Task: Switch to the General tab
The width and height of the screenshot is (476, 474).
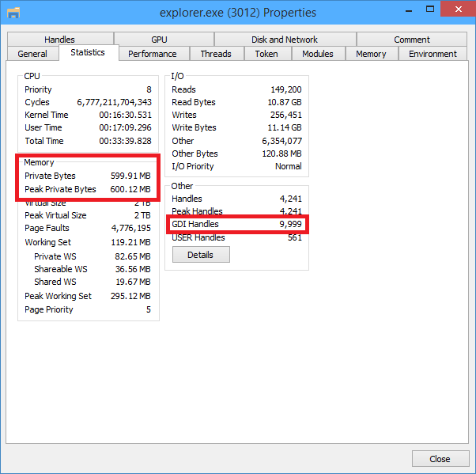Action: pos(32,54)
